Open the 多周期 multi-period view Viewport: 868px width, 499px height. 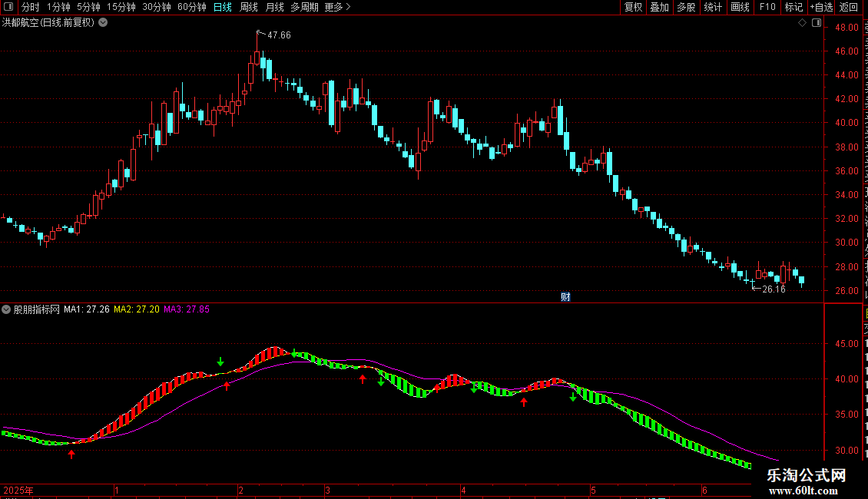pos(304,7)
